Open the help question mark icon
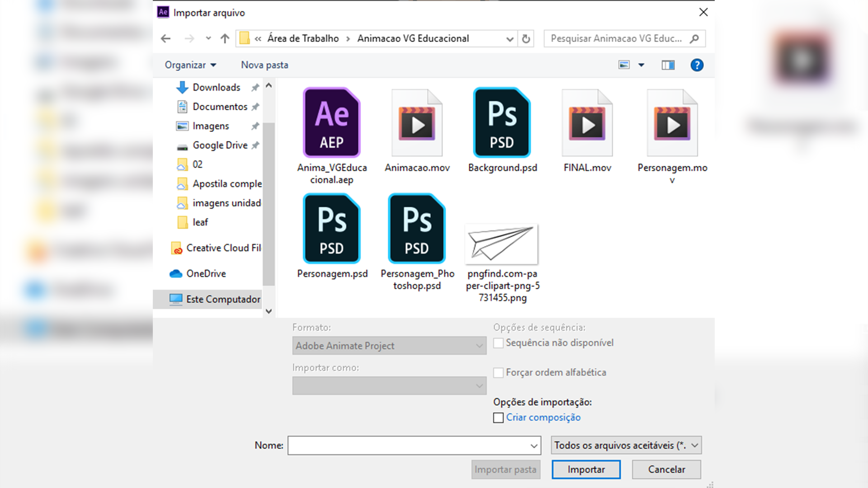The image size is (868, 488). 697,65
